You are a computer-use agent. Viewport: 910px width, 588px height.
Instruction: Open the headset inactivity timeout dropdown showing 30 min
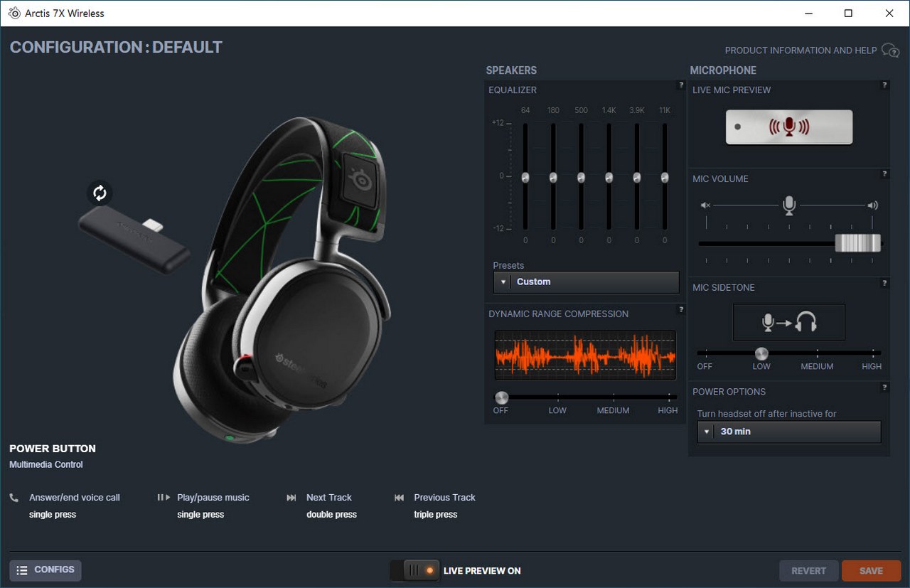pos(789,432)
